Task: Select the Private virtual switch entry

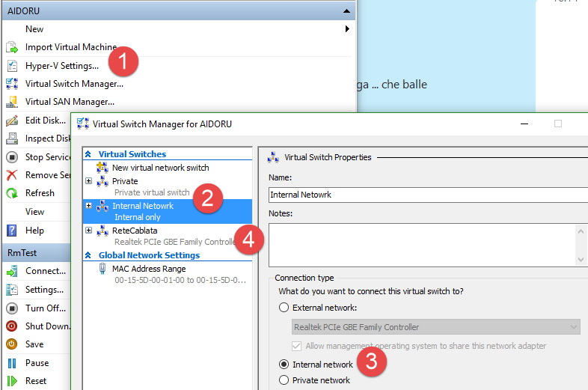Action: 168,186
